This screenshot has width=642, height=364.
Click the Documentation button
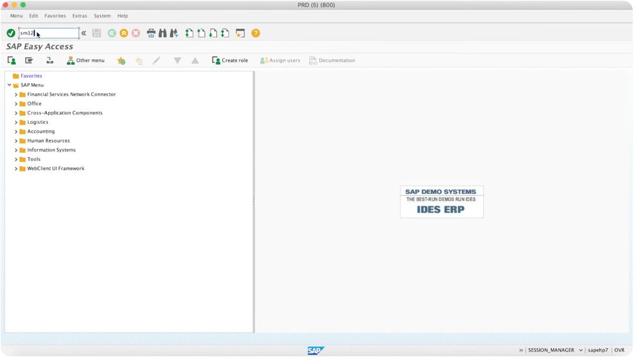point(332,60)
